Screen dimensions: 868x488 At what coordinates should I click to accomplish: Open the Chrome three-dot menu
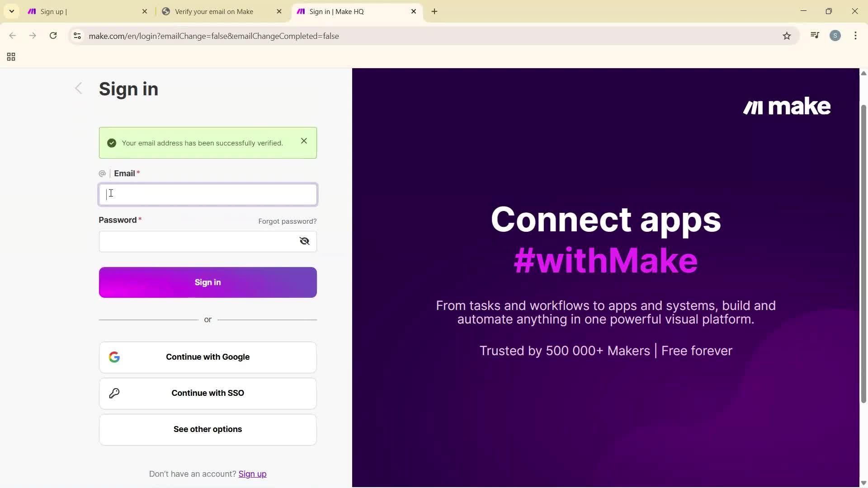tap(855, 35)
